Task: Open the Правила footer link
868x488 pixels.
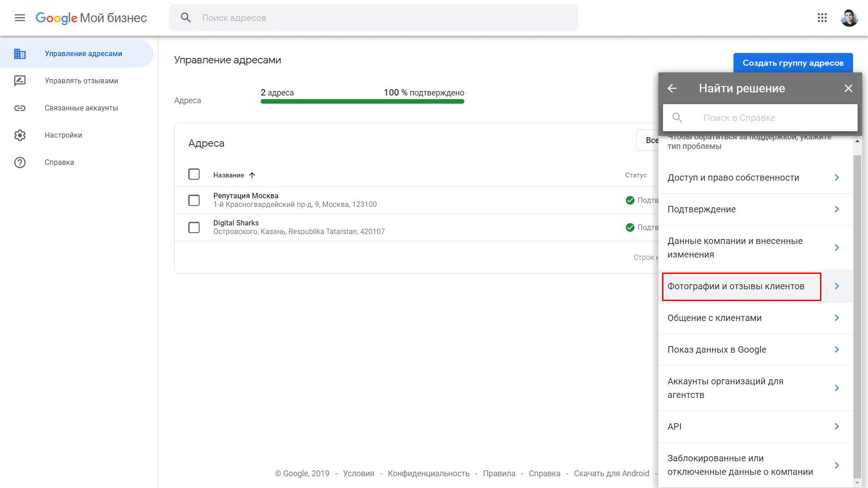Action: (x=499, y=474)
